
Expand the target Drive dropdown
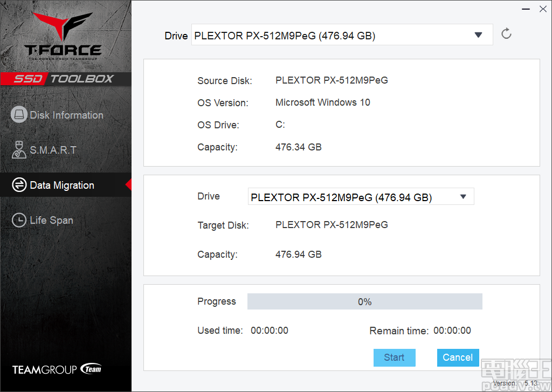tap(360, 196)
